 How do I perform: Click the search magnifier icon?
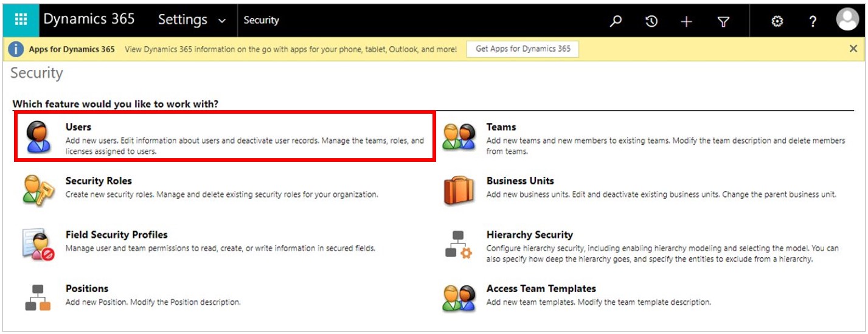(x=616, y=21)
